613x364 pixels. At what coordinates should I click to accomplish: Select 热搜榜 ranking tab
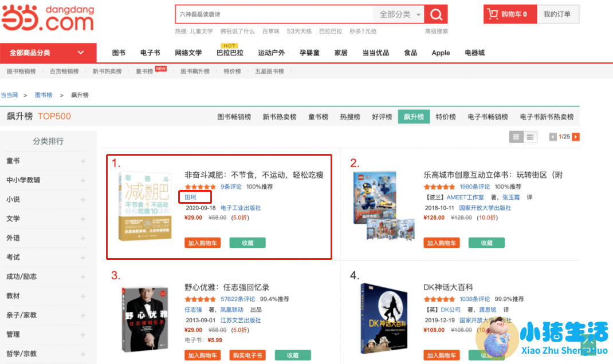[350, 117]
